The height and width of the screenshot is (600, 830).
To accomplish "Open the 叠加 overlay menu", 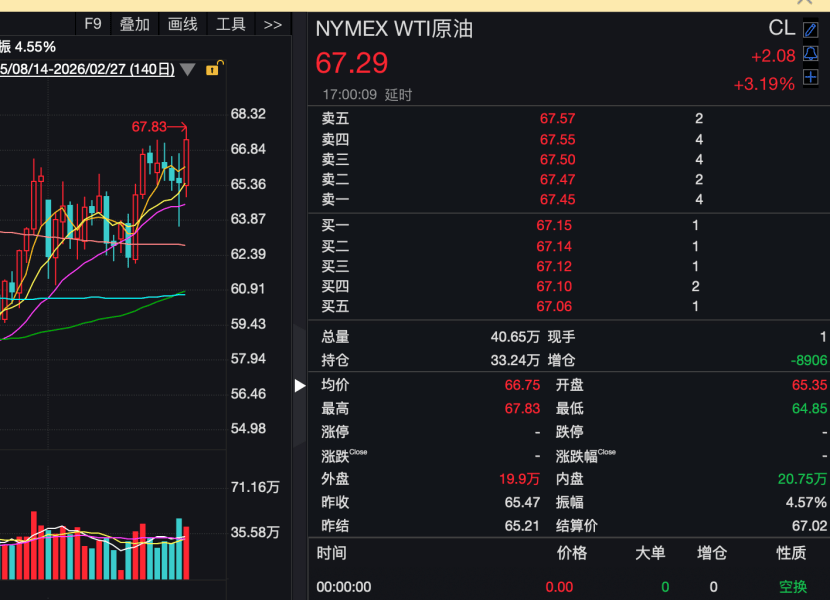I will pyautogui.click(x=134, y=24).
